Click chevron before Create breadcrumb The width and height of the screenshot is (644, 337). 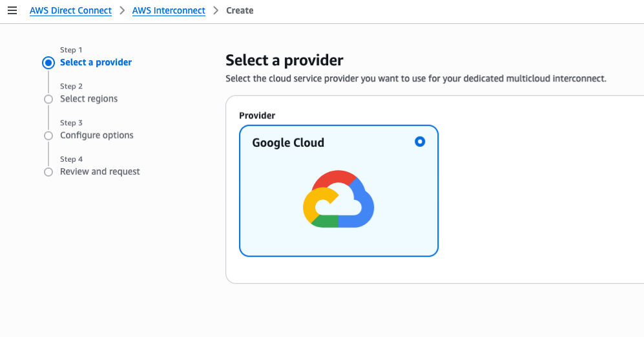tap(216, 11)
